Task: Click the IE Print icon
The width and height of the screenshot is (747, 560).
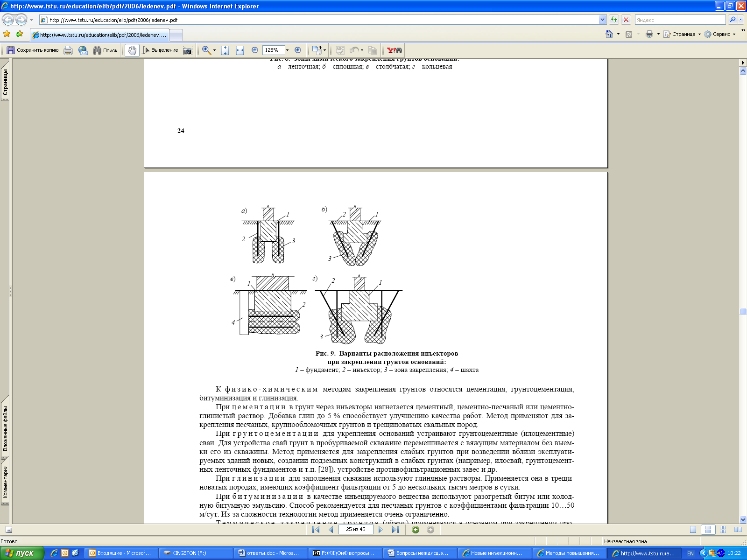Action: pyautogui.click(x=649, y=34)
